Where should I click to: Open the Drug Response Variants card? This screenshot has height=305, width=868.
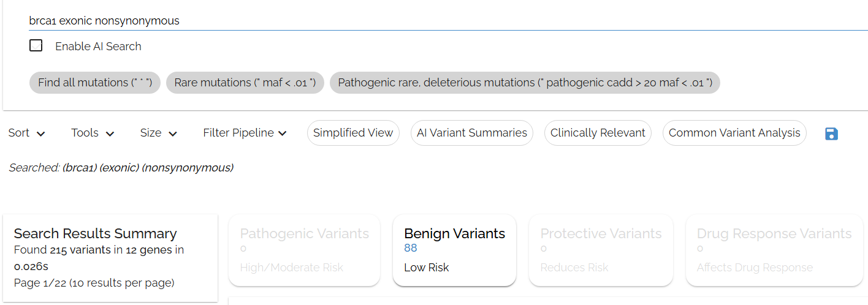tap(774, 250)
